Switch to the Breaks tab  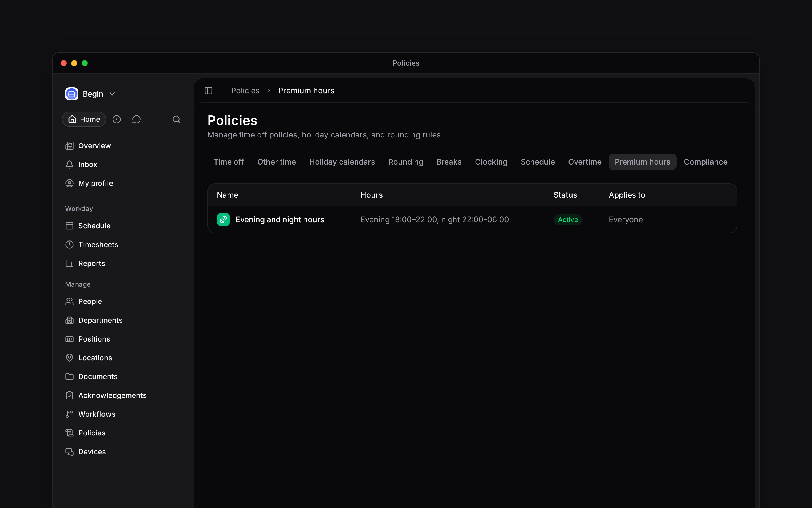[449, 162]
